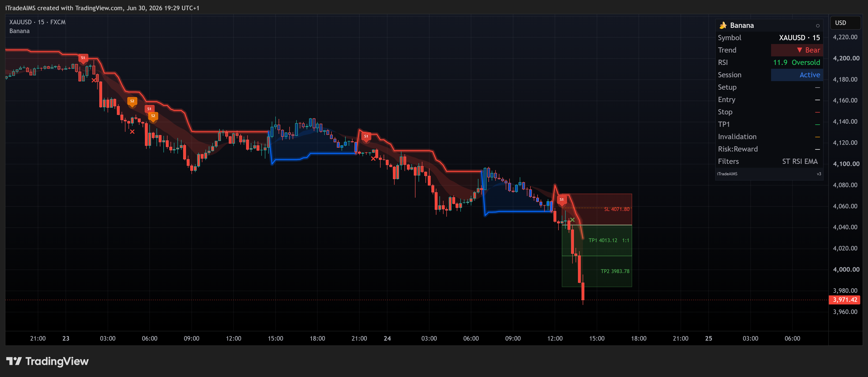Click the 4,220.00 price axis label
This screenshot has height=377, width=868.
point(845,37)
